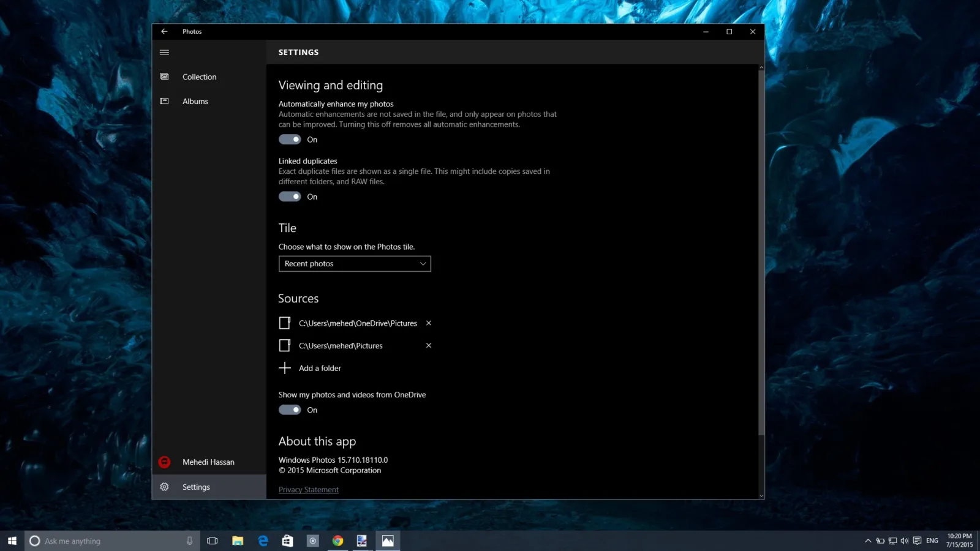Click the taskbar icon right of Chrome
The image size is (980, 551).
click(x=363, y=541)
